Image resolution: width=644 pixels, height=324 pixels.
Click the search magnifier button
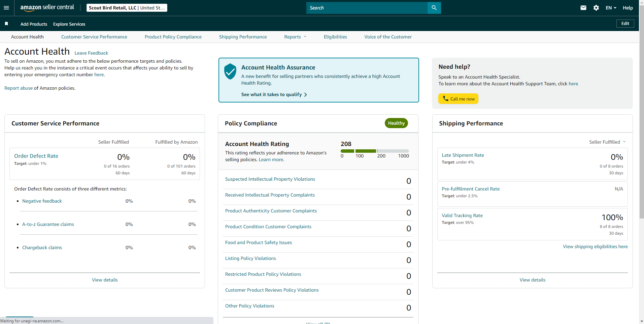434,8
